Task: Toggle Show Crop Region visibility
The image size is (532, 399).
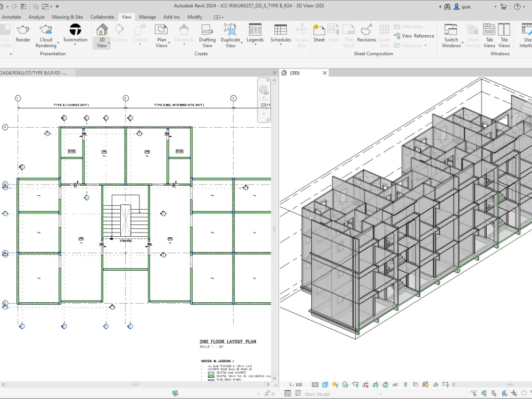Action: 375,385
